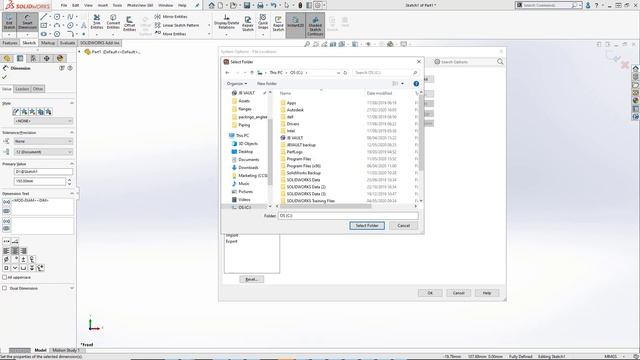640x360 pixels.
Task: Click the Home icon in top toolbar
Action: point(211,5)
